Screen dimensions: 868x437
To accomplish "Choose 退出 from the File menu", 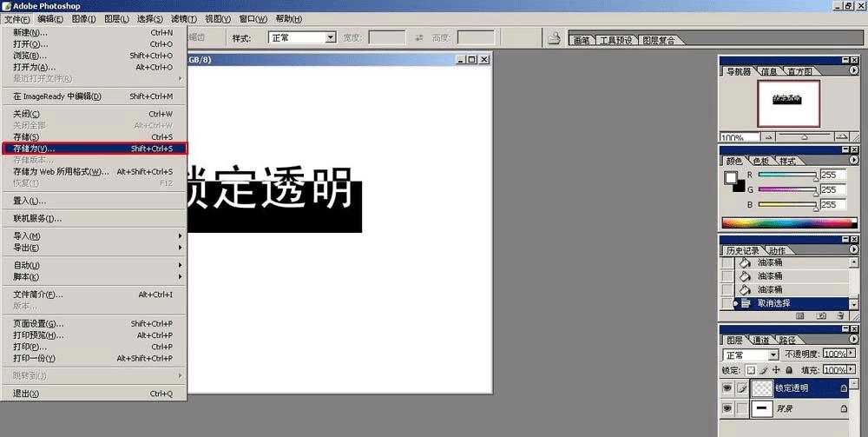I will pyautogui.click(x=94, y=394).
